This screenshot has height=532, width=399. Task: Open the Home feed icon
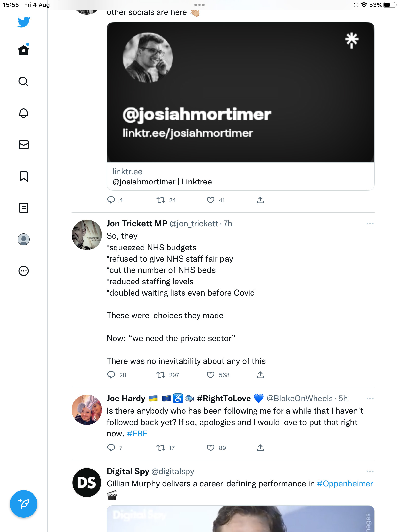coord(24,50)
